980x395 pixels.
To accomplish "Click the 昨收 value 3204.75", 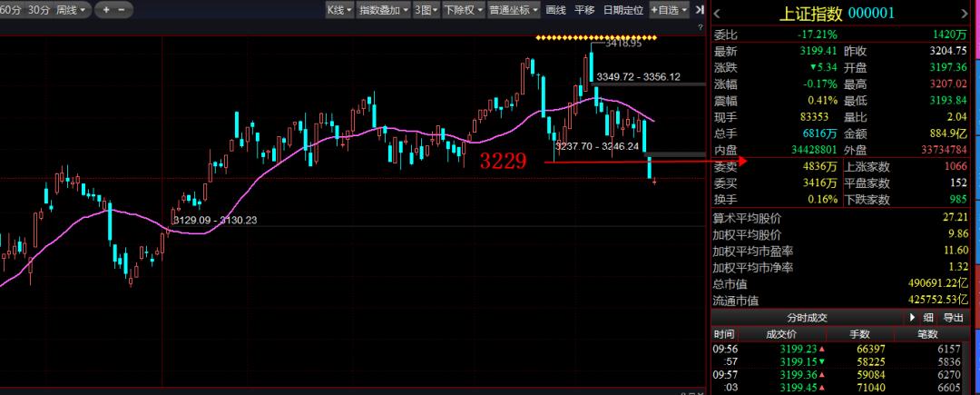I will (947, 51).
